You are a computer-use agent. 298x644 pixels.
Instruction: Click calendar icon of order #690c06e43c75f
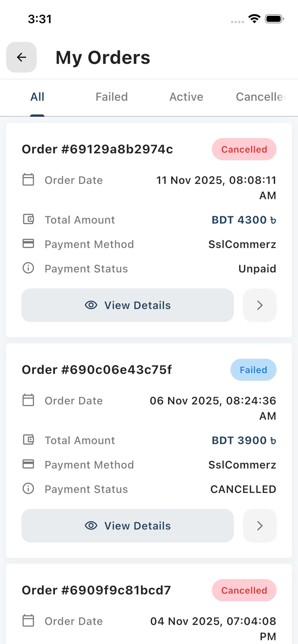pos(28,400)
